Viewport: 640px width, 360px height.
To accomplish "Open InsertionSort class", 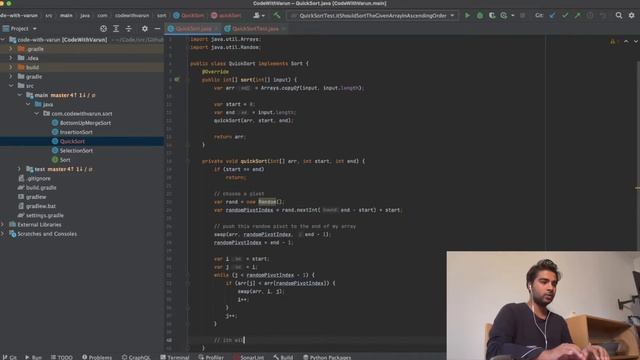I will coord(76,132).
